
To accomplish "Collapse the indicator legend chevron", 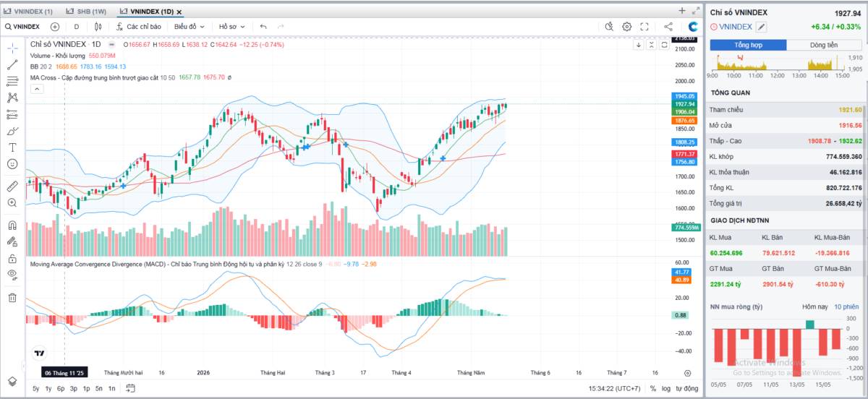I will click(x=36, y=89).
